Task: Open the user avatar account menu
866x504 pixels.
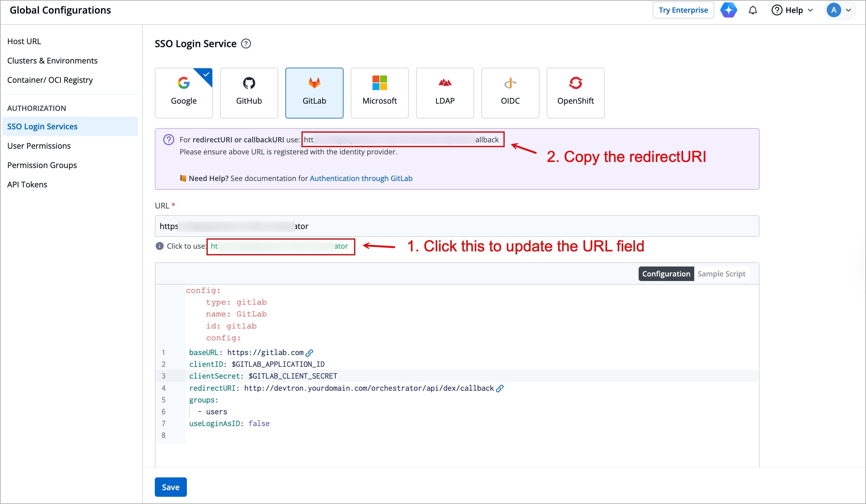Action: click(x=839, y=10)
